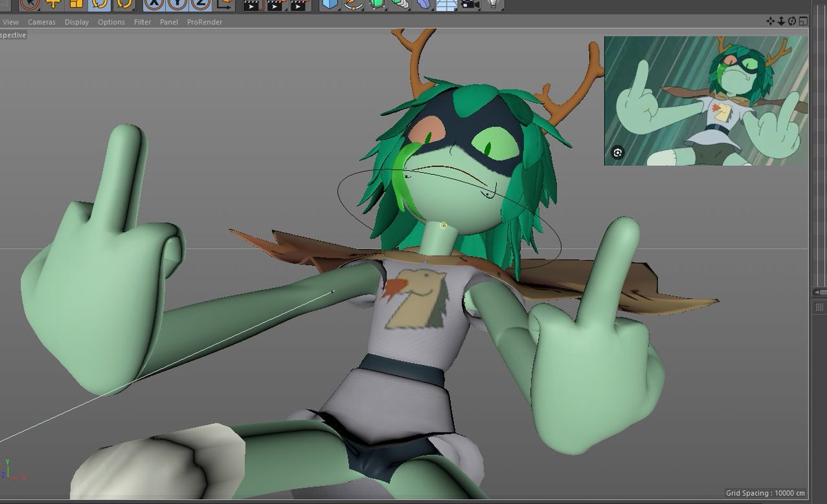Activate the Move tool

click(x=53, y=3)
